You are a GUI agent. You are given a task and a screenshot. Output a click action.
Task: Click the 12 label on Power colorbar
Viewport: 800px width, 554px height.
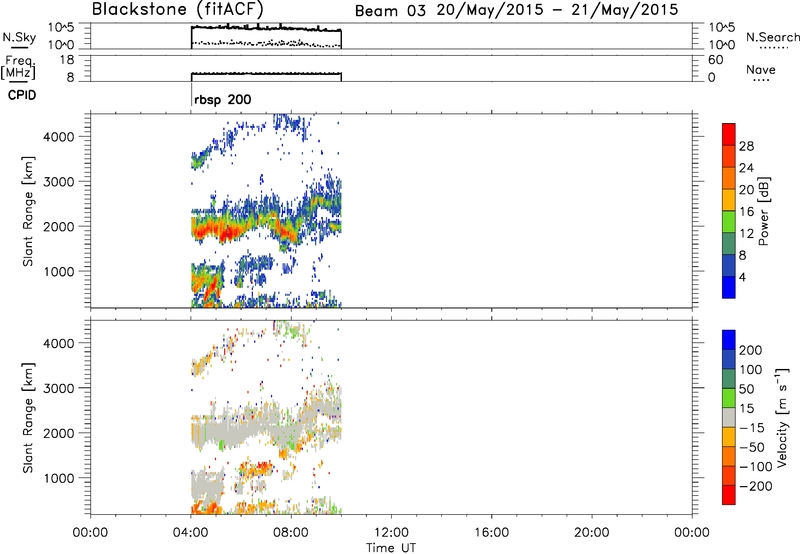746,234
